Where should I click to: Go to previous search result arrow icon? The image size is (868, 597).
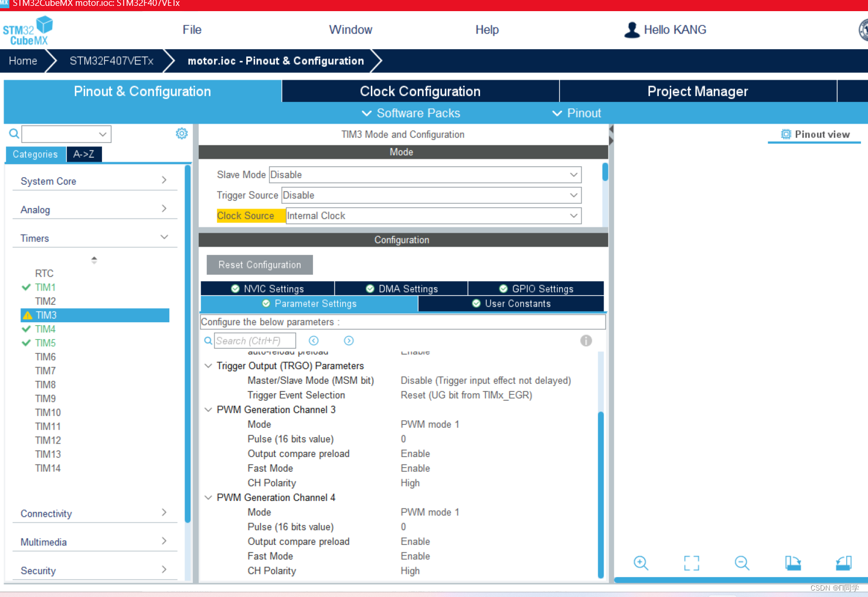pos(314,340)
